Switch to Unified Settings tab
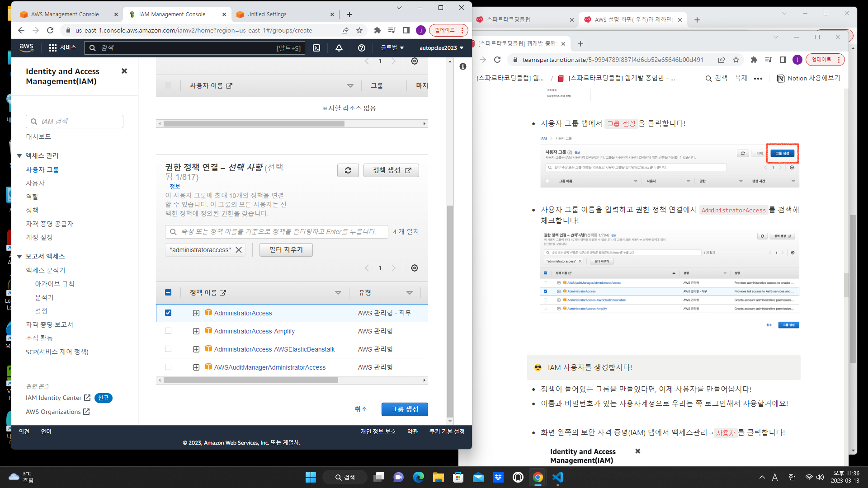The height and width of the screenshot is (488, 868). [284, 14]
